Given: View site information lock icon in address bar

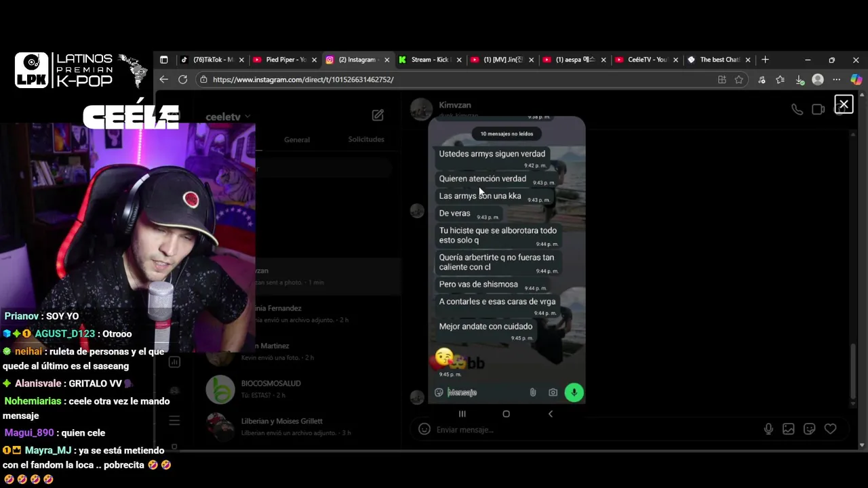Looking at the screenshot, I should tap(203, 79).
